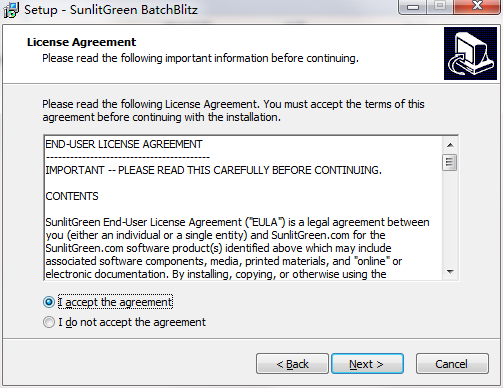Click the license text scroll down arrow

point(450,272)
